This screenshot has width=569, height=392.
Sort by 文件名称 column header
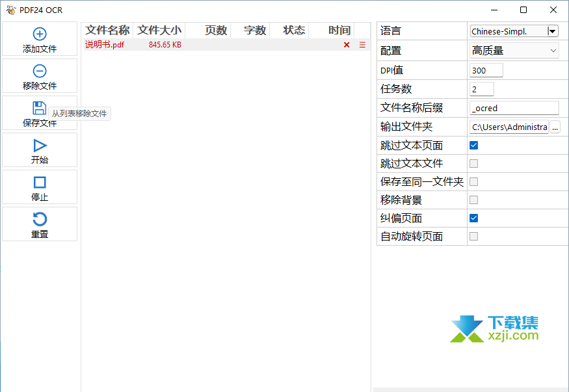107,31
